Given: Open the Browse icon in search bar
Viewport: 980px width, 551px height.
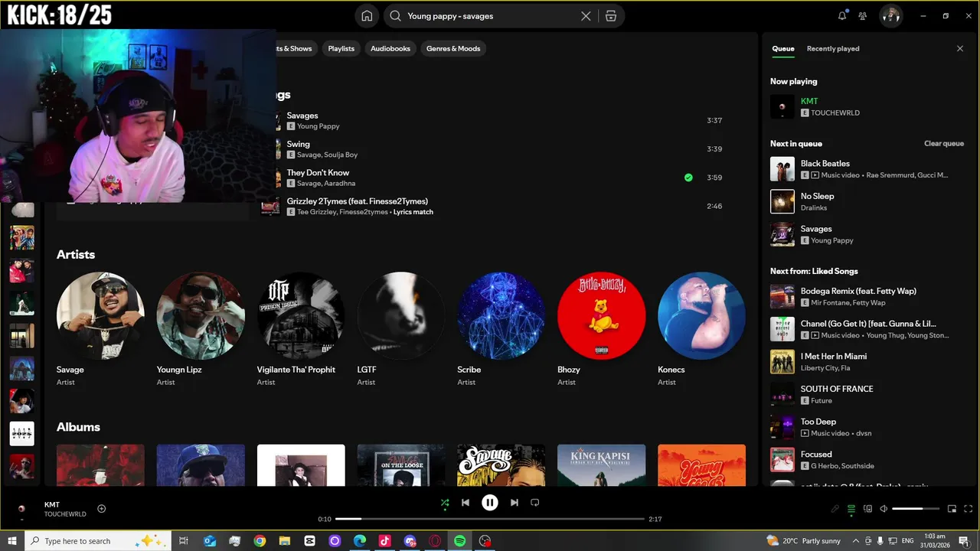Looking at the screenshot, I should (611, 16).
